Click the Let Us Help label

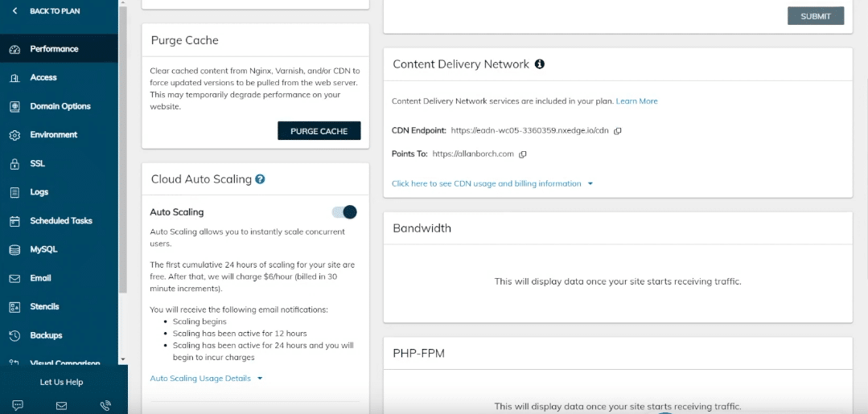[x=61, y=383]
